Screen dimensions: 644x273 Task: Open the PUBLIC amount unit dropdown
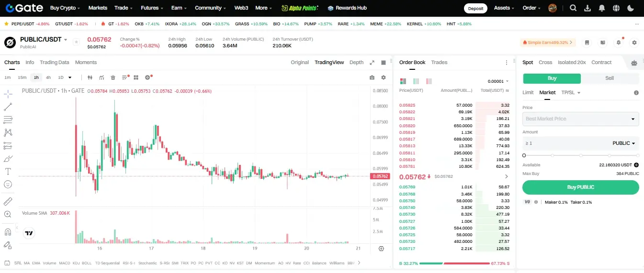(624, 143)
